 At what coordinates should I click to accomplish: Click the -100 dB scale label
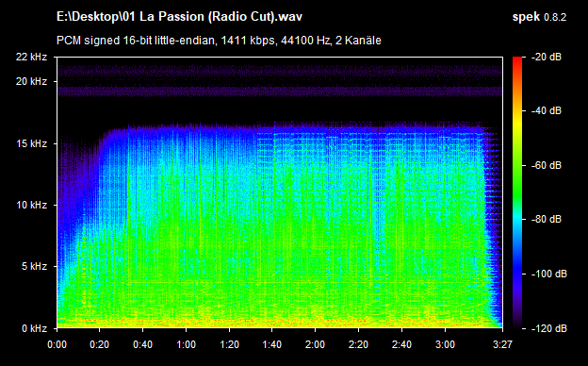coord(548,274)
